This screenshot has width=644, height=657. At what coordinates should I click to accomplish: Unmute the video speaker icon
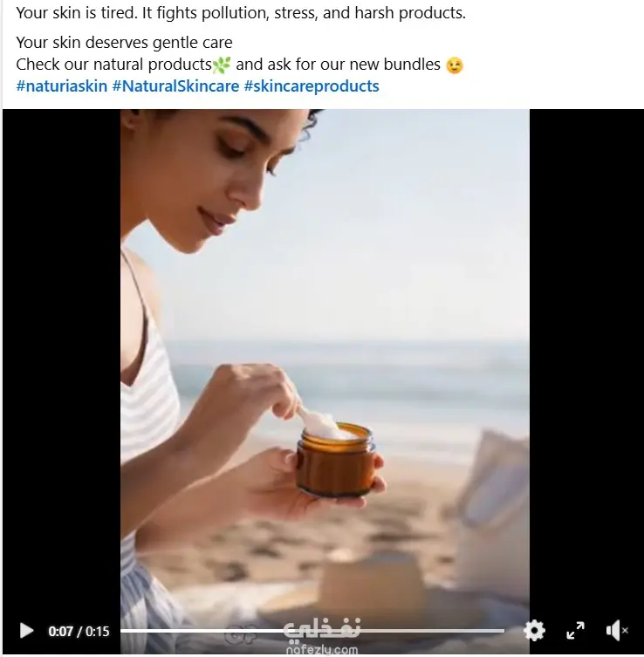[x=617, y=631]
